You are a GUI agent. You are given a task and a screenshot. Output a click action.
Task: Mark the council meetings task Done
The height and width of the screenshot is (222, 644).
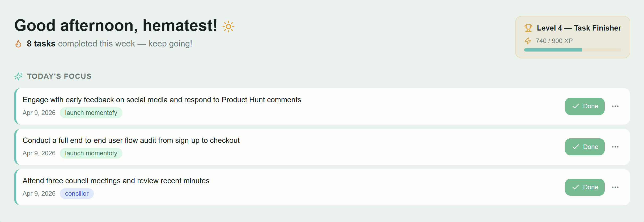(x=584, y=187)
